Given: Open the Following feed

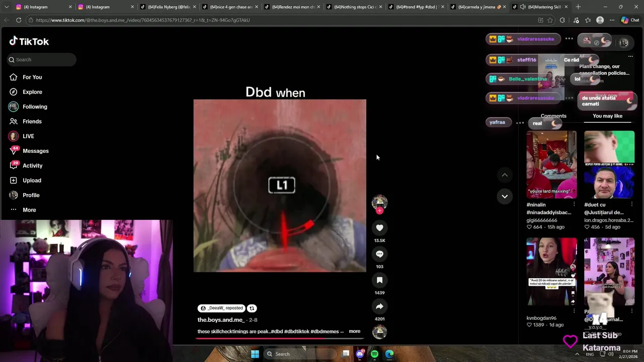Looking at the screenshot, I should pos(35,107).
